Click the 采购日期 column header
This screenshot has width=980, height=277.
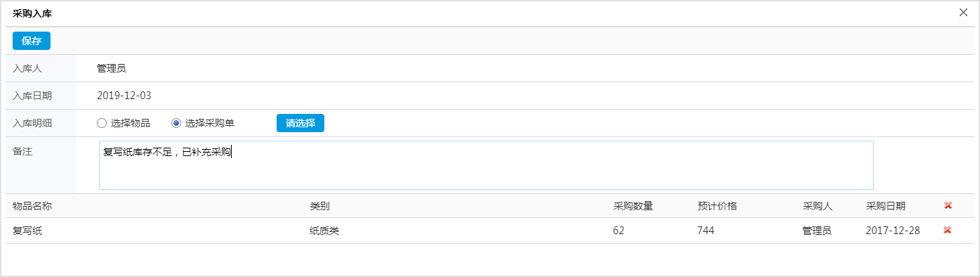(x=886, y=206)
